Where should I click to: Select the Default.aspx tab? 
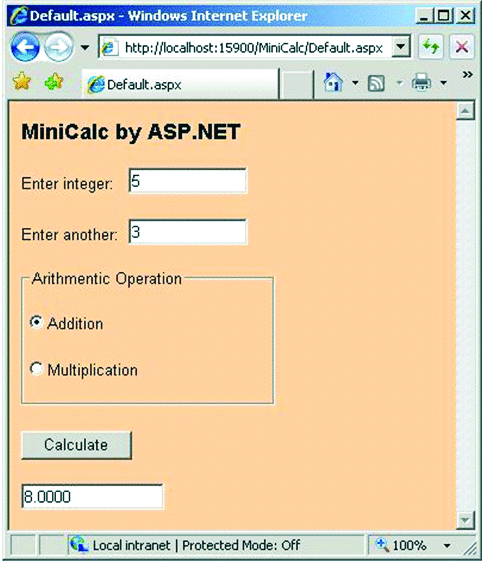tap(180, 84)
